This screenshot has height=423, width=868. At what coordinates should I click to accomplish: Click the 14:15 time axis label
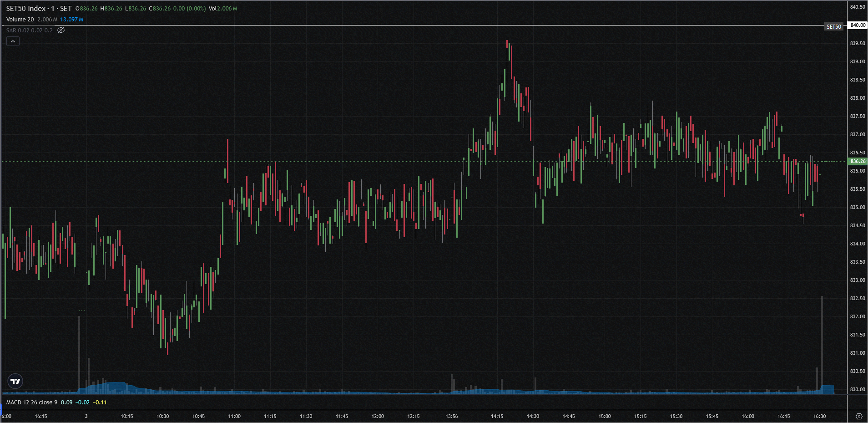497,416
